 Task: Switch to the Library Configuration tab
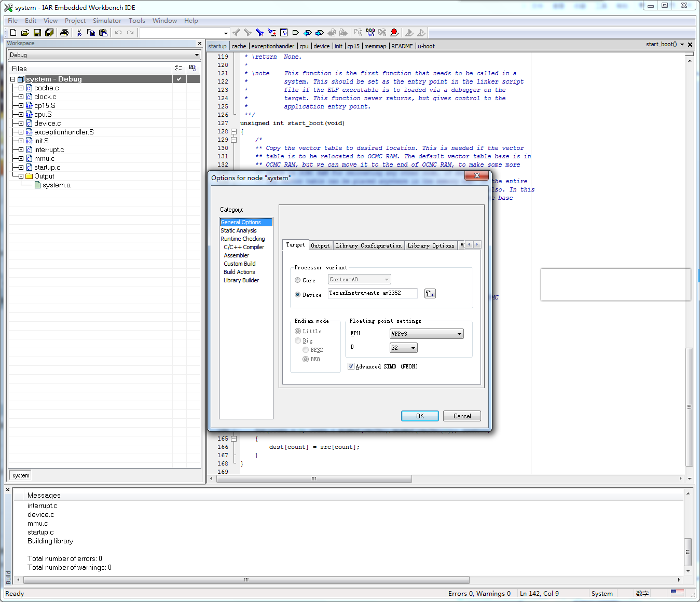(368, 245)
